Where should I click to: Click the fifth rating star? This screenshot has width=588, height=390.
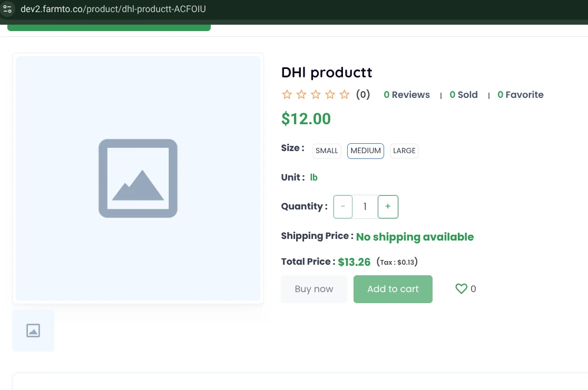(344, 95)
